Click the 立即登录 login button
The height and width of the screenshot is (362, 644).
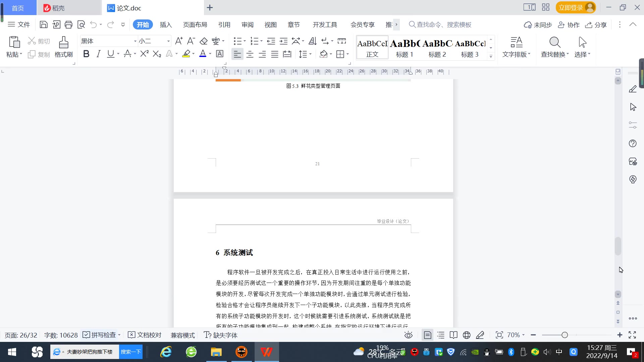click(571, 8)
